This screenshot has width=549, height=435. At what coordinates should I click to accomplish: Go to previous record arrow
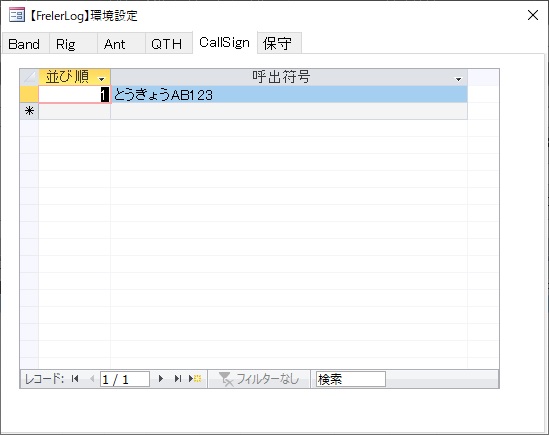pos(92,379)
